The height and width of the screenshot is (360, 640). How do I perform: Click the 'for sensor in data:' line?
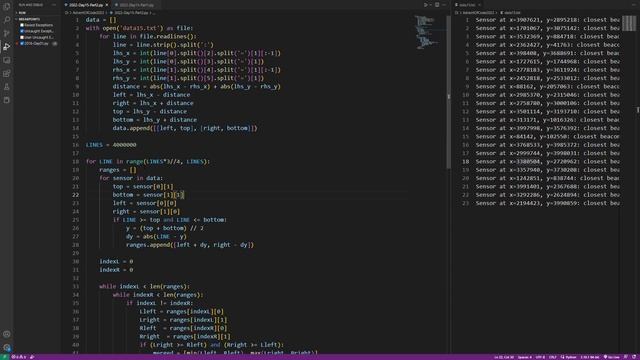(x=131, y=178)
